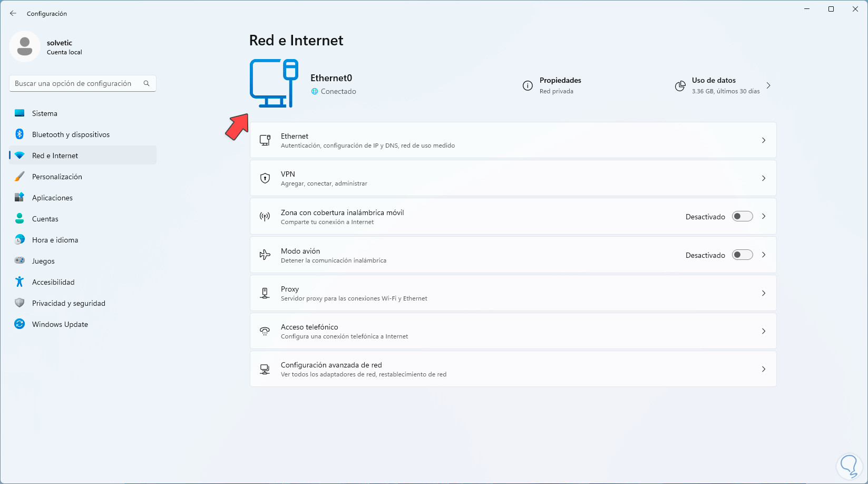868x484 pixels.
Task: Click the Accesibilidad figure icon
Action: (19, 282)
